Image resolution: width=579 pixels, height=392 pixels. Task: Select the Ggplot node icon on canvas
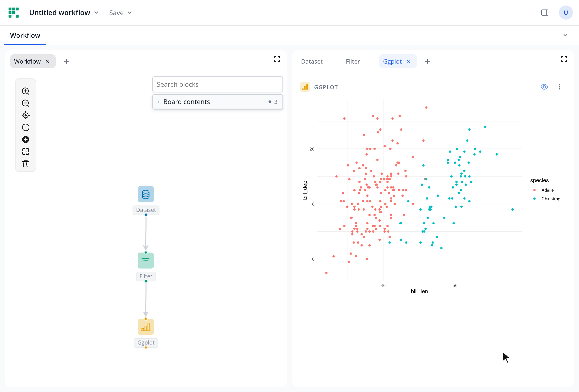pyautogui.click(x=146, y=327)
